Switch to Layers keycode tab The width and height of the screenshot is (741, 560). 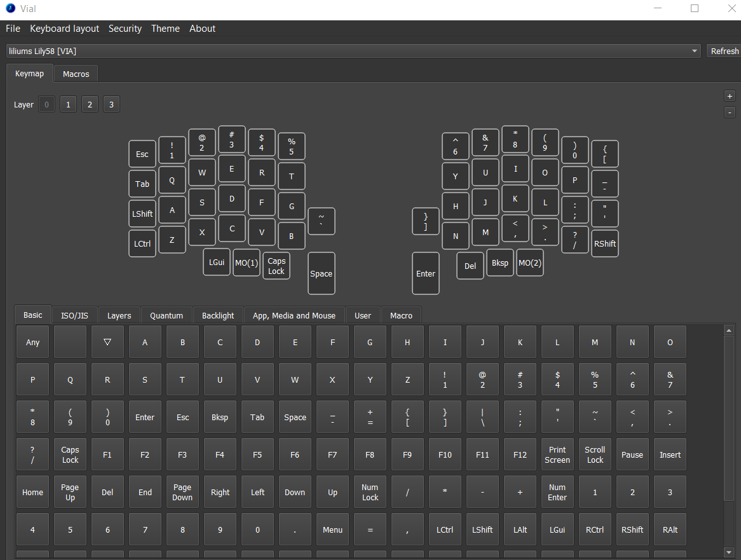coord(119,315)
